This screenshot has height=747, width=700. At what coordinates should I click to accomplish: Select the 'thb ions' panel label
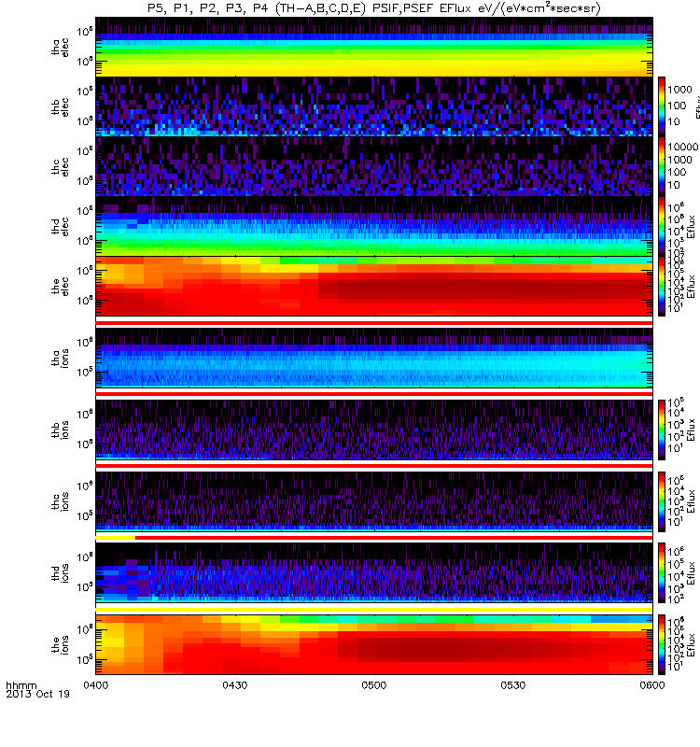[60, 430]
